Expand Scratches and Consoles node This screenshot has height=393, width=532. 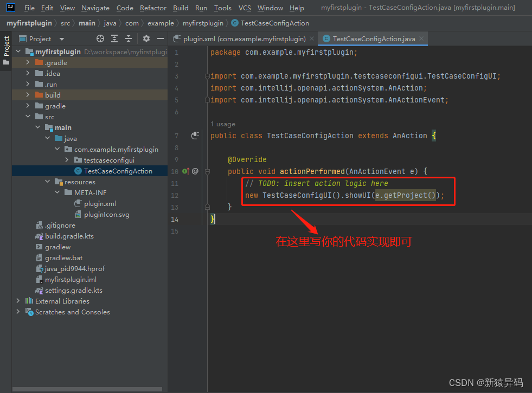[x=18, y=312]
